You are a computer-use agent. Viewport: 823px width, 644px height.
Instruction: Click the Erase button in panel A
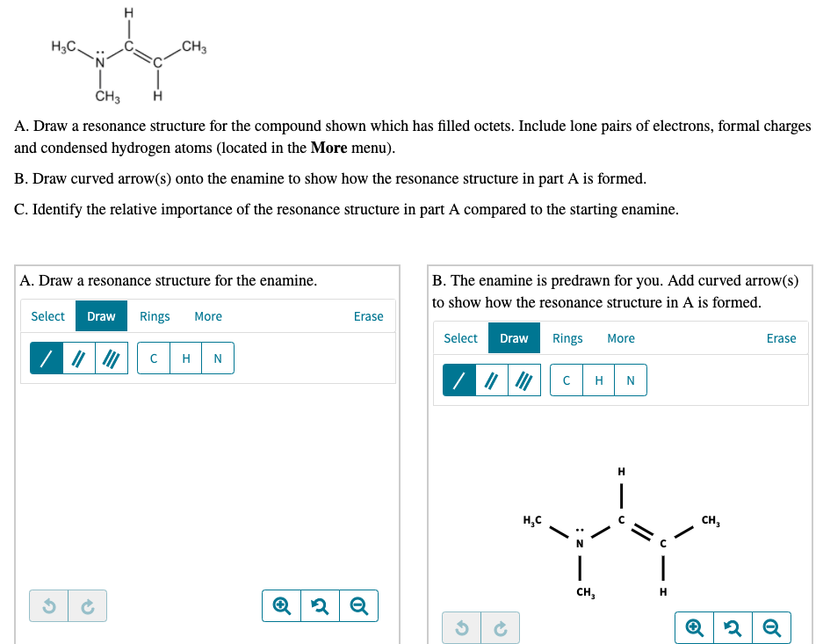coord(368,316)
